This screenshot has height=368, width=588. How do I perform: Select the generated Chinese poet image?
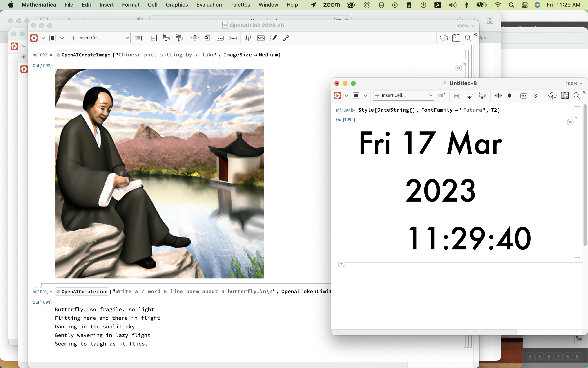[159, 174]
